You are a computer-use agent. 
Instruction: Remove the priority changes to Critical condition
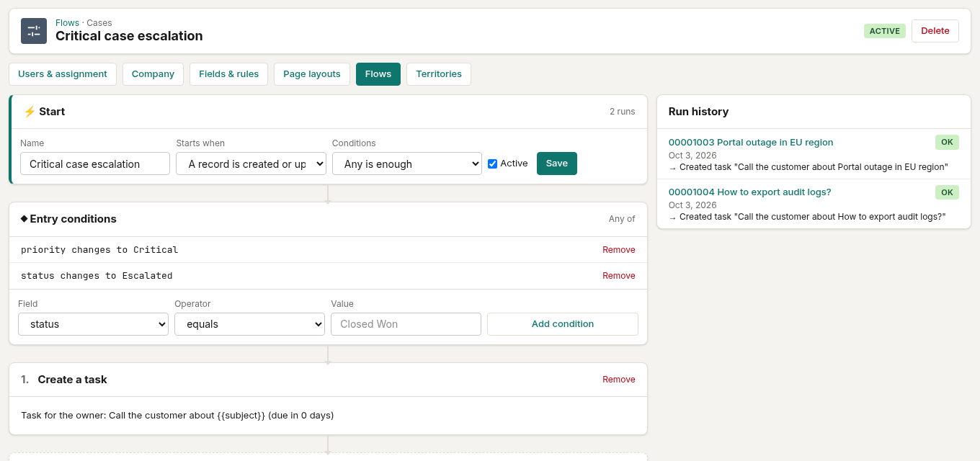coord(619,250)
